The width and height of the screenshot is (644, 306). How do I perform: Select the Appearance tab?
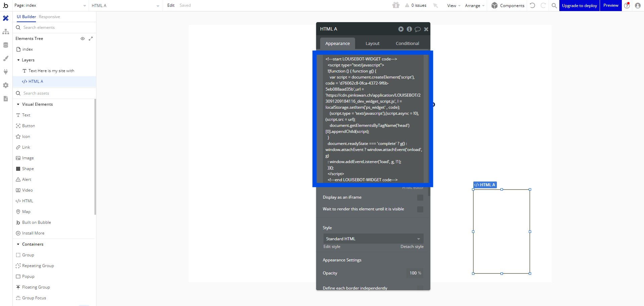click(337, 43)
